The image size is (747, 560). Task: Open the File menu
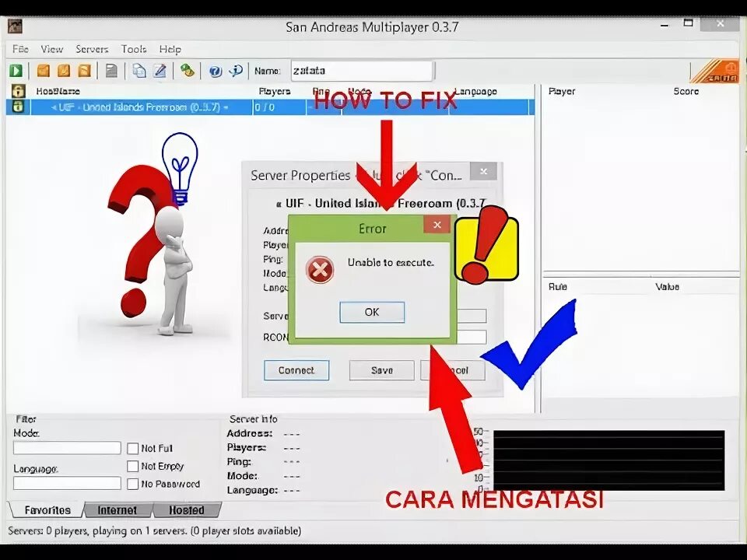tap(20, 49)
